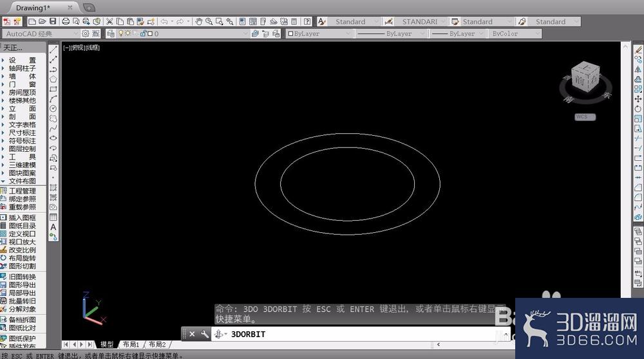
Task: Switch to the 模型 tab
Action: click(107, 344)
